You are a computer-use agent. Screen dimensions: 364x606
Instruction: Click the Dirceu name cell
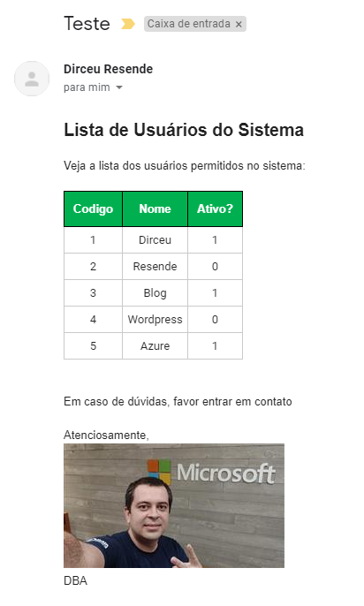tap(155, 240)
